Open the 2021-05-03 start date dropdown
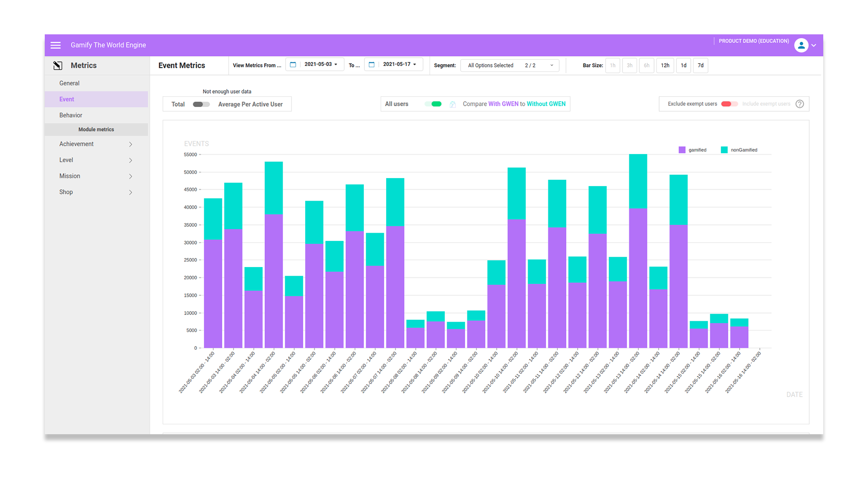This screenshot has height=488, width=868. (321, 65)
